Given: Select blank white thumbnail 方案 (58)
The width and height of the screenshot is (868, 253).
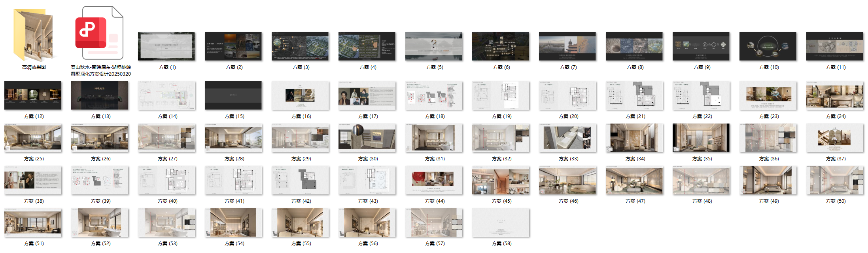Looking at the screenshot, I should point(501,223).
